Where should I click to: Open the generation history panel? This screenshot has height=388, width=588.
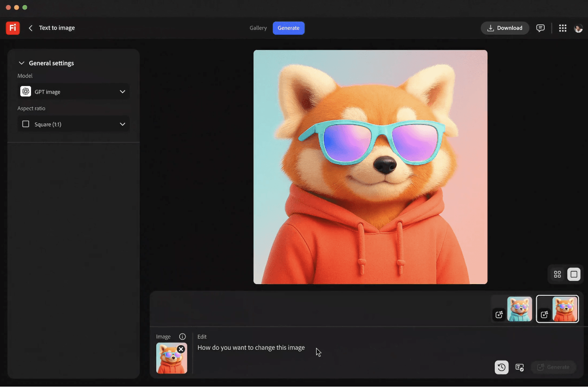[502, 367]
